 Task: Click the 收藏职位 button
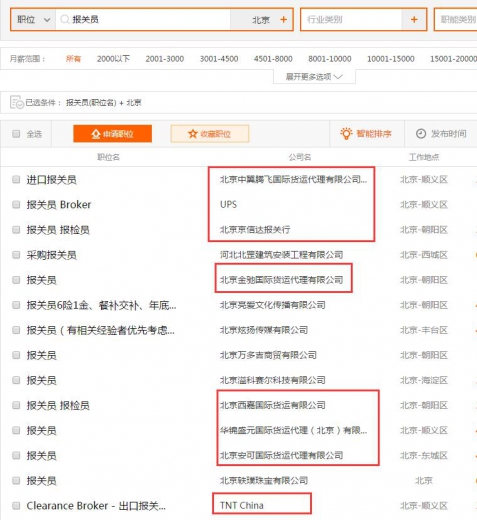pos(210,134)
